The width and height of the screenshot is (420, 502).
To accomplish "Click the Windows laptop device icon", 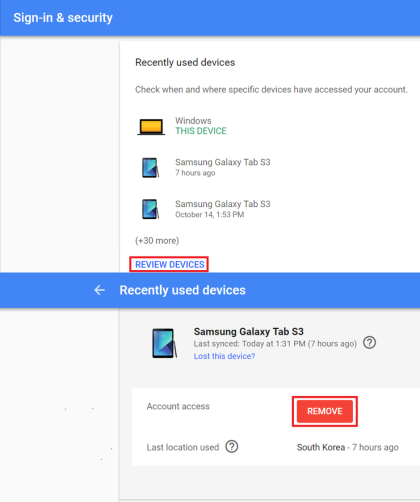I will coord(151,127).
